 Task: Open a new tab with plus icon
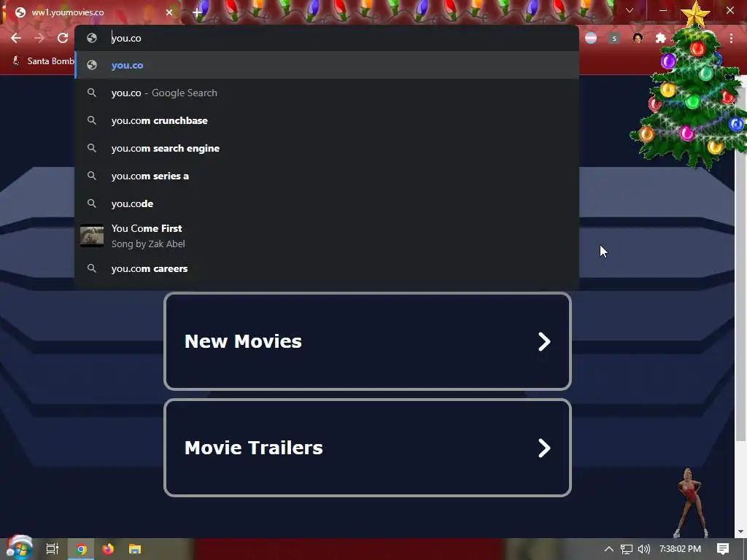tap(197, 13)
